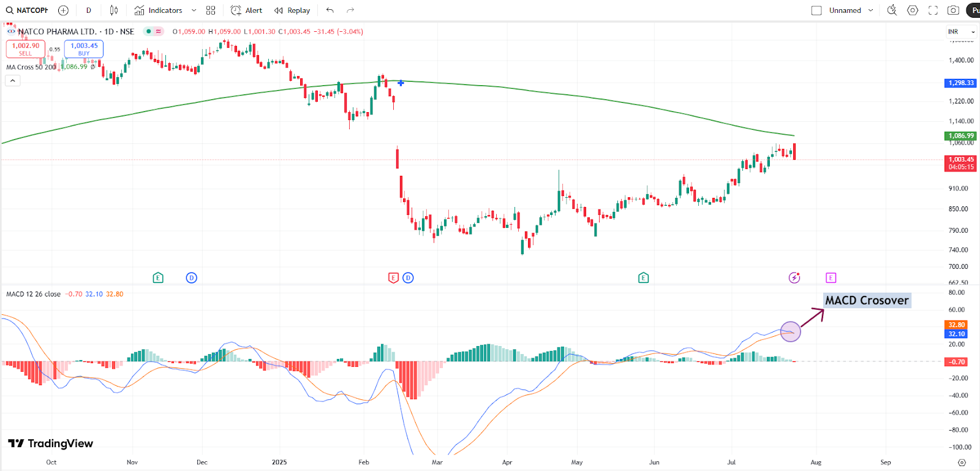Click the 1,086.99 green MA price label

pyautogui.click(x=960, y=136)
